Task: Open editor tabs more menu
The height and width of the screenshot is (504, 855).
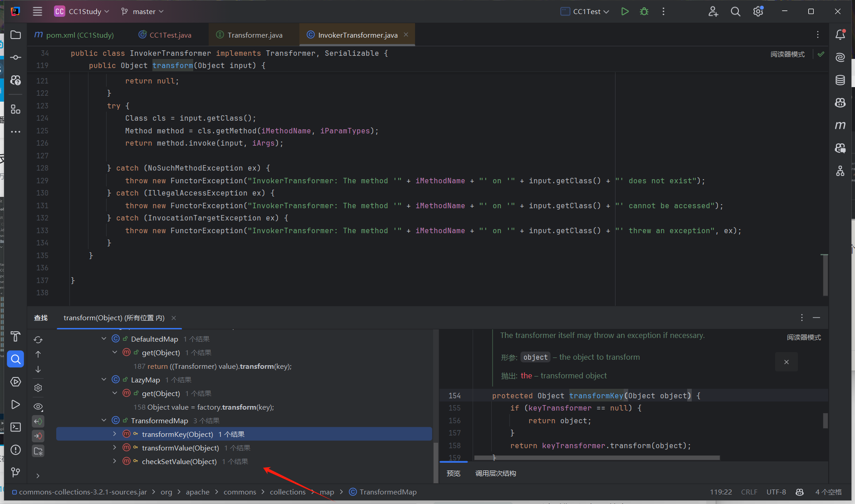Action: click(818, 34)
